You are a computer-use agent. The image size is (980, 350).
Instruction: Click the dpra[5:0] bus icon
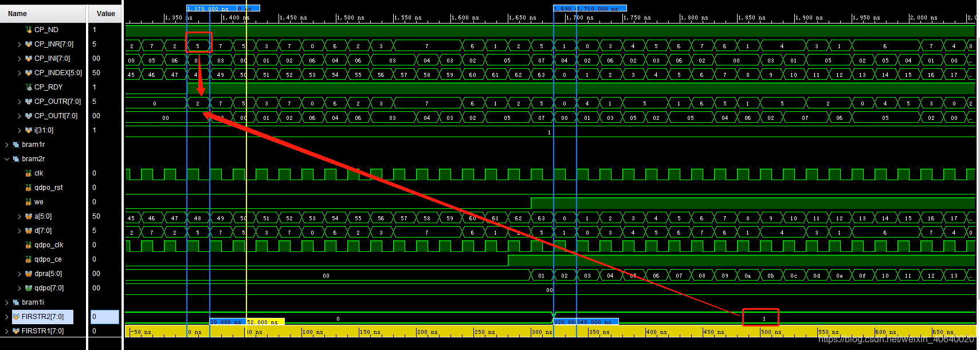click(x=29, y=274)
